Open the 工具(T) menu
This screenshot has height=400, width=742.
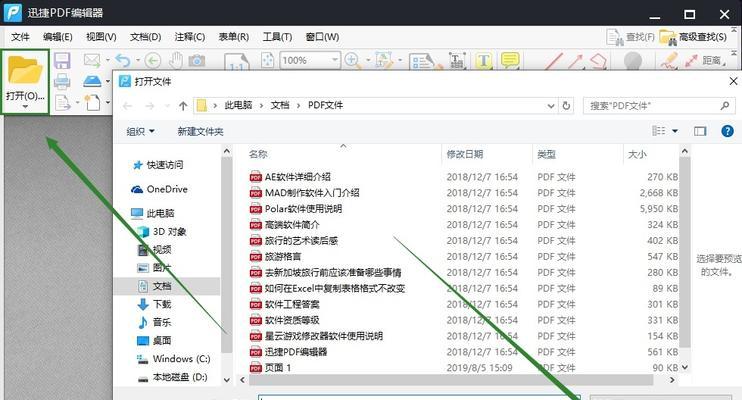pyautogui.click(x=277, y=37)
